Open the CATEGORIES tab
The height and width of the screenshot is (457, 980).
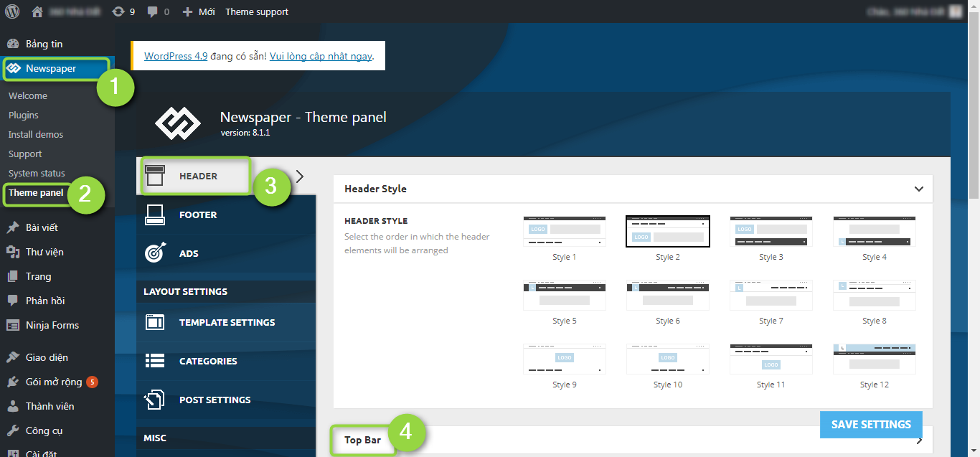pos(226,361)
